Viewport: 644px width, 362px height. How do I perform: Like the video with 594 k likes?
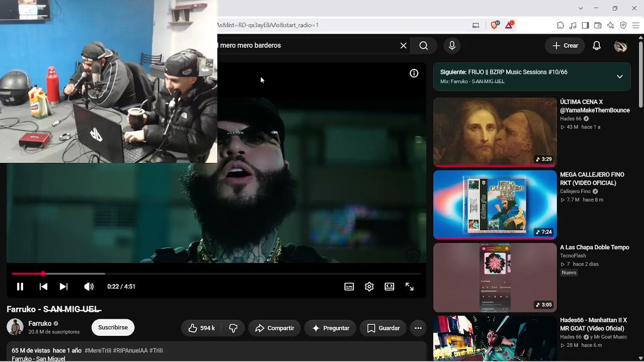click(x=202, y=328)
